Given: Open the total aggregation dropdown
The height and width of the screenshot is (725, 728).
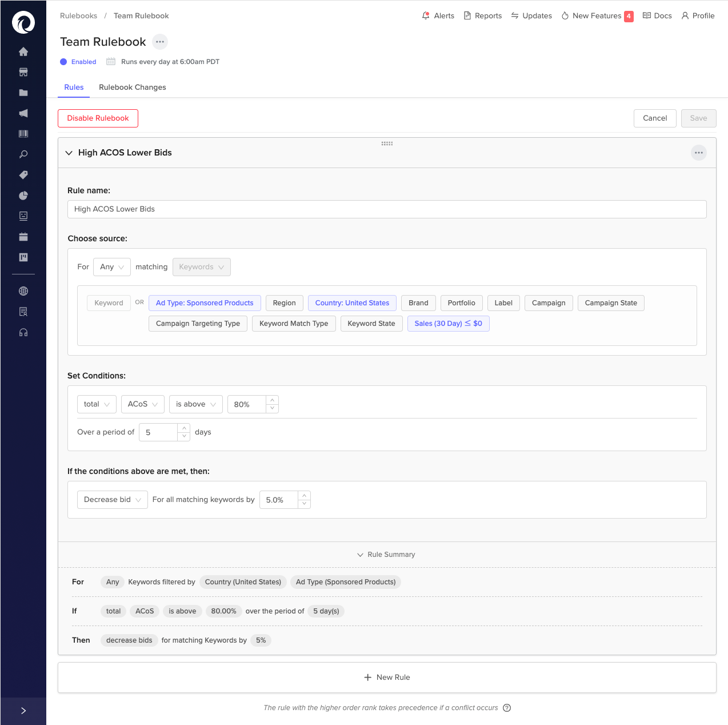Looking at the screenshot, I should pyautogui.click(x=97, y=404).
